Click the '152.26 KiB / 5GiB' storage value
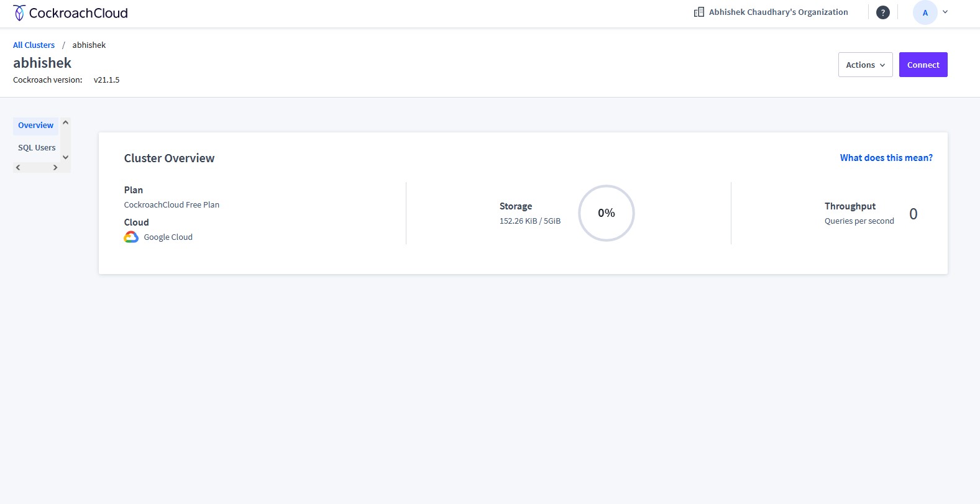The image size is (980, 504). click(530, 221)
